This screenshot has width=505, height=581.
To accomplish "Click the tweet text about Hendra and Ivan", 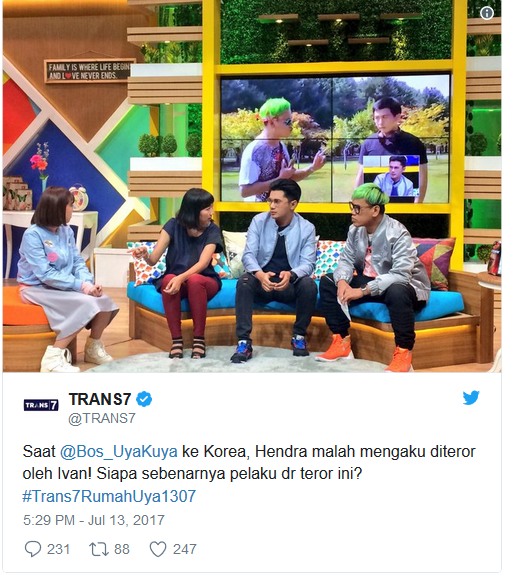I will pos(249,463).
